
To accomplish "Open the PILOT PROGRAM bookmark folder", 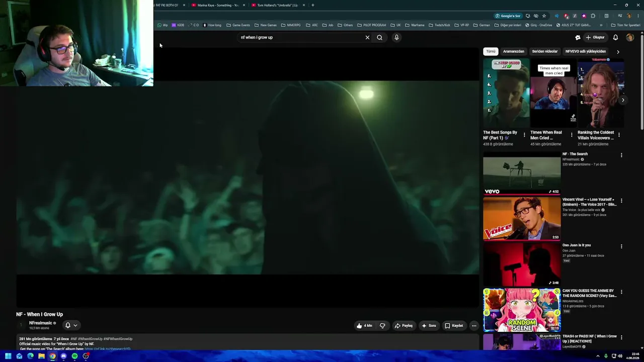I will click(x=372, y=25).
